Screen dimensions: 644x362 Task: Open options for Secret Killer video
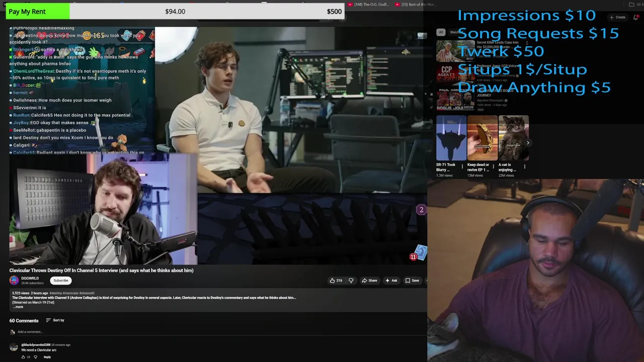click(x=526, y=43)
